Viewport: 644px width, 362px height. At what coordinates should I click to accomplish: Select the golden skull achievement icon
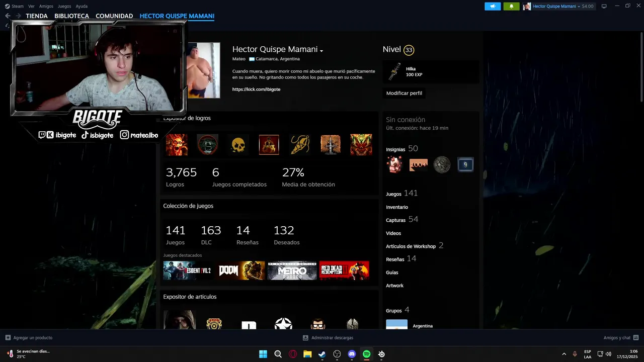pos(238,145)
